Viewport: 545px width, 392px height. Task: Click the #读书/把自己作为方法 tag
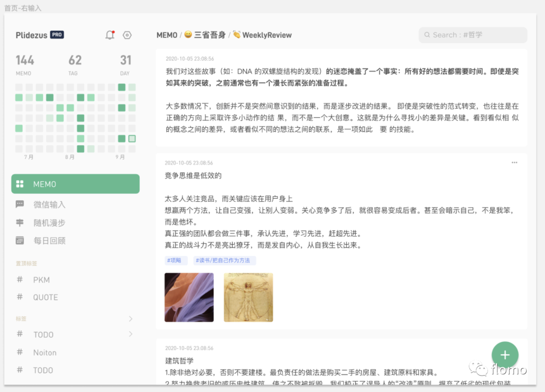pyautogui.click(x=224, y=260)
